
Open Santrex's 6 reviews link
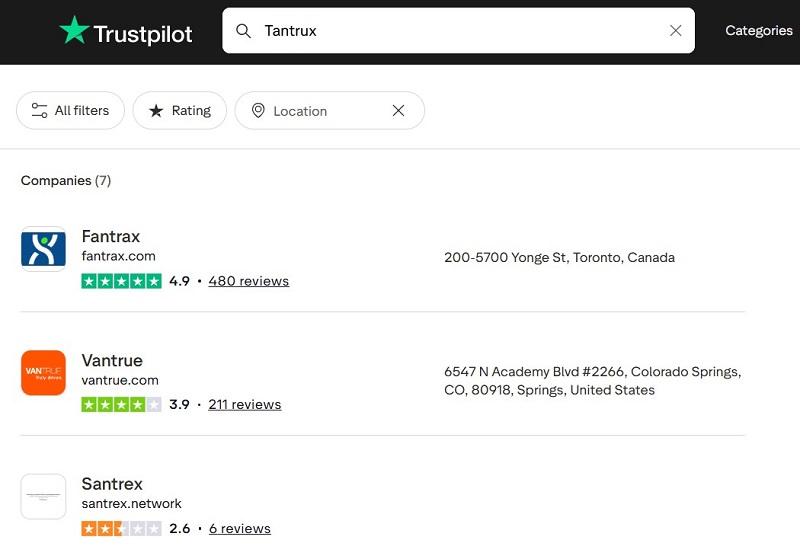coord(239,528)
